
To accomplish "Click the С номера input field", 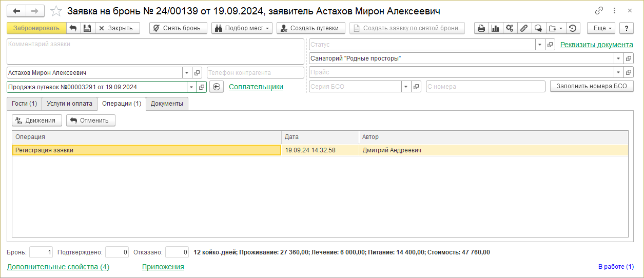I will (485, 86).
